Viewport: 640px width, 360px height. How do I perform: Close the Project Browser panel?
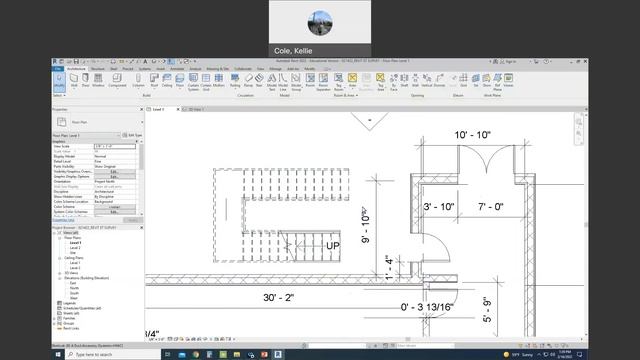(142, 227)
